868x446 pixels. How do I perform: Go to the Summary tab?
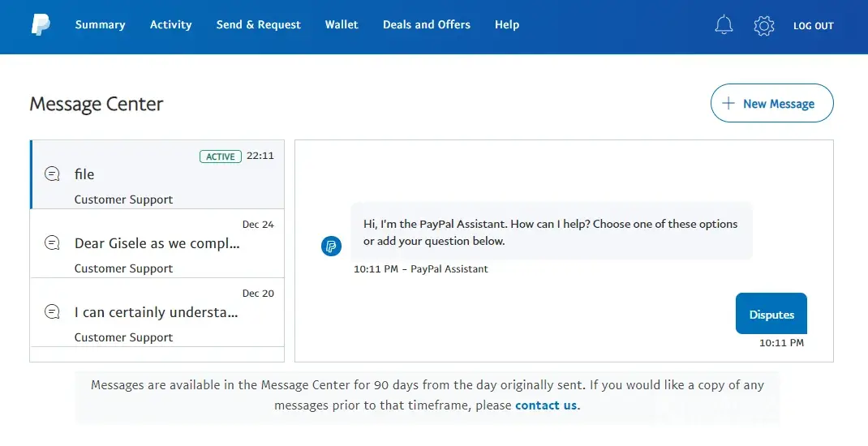(100, 25)
